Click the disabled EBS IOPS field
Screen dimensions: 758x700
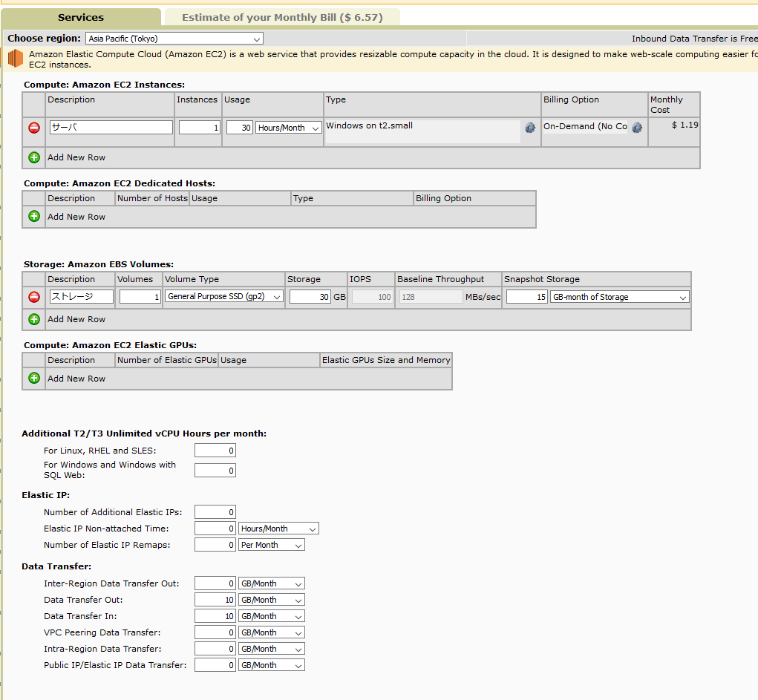372,297
